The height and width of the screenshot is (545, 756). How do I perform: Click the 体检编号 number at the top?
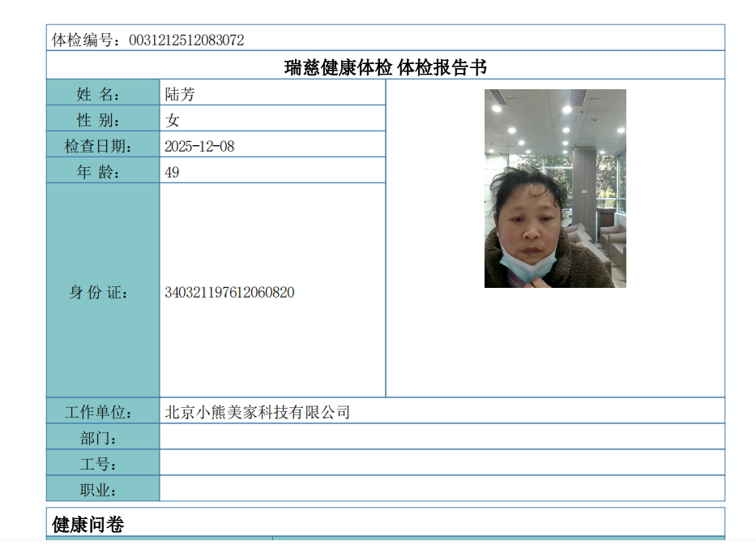coord(186,40)
